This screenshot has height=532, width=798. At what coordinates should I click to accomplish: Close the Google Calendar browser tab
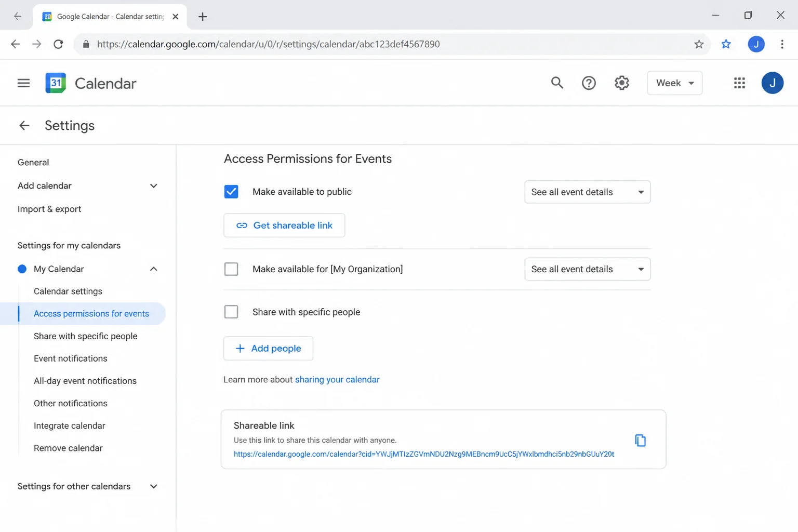(176, 17)
